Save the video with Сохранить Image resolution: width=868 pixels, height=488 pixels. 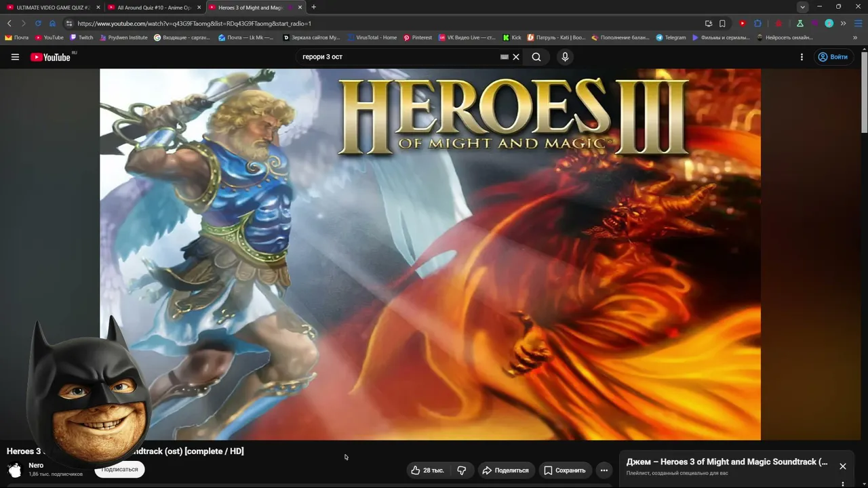(x=564, y=470)
